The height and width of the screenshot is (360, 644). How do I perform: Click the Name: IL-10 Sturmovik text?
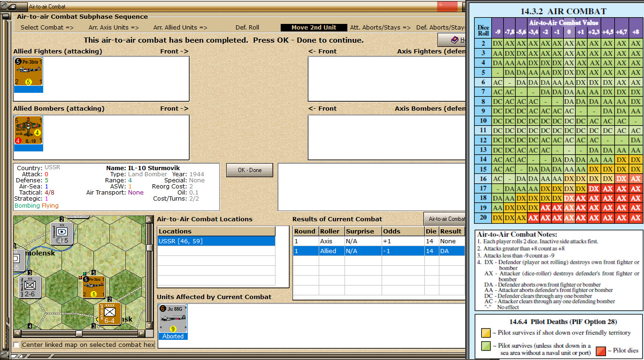point(143,168)
